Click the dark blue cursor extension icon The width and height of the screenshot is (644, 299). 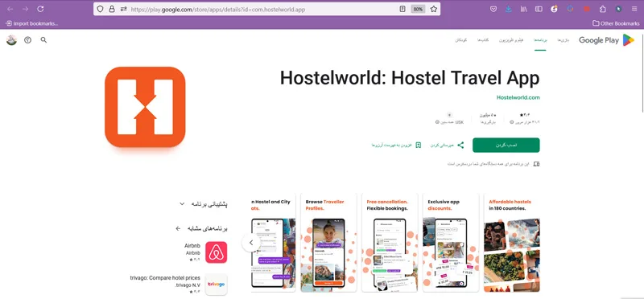point(618,9)
